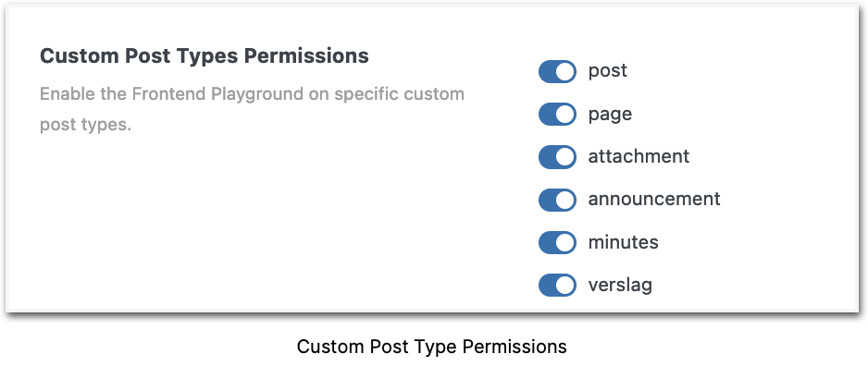Toggle off the attachment post type
This screenshot has width=868, height=366.
click(x=557, y=157)
